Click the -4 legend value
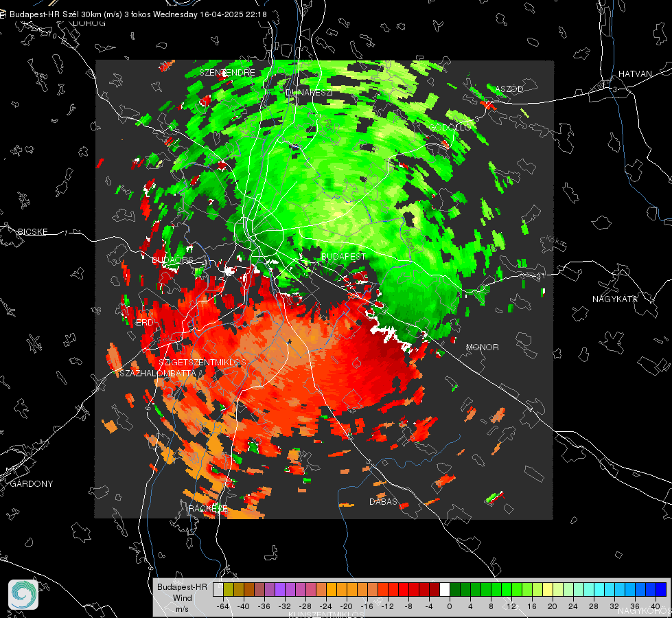 [430, 606]
